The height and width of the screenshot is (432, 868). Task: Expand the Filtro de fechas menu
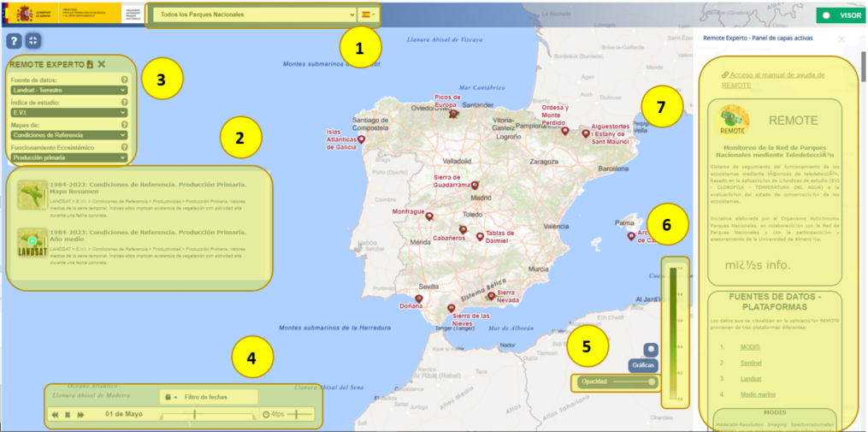[209, 397]
